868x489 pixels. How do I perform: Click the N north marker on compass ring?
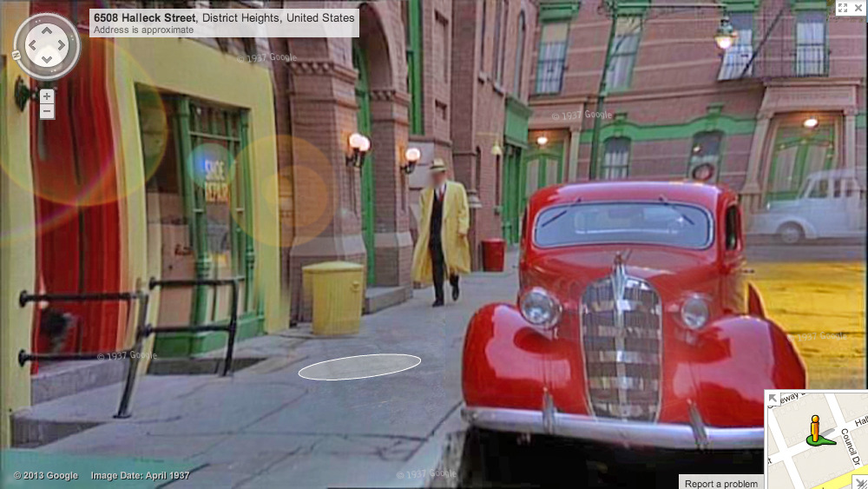tap(16, 55)
